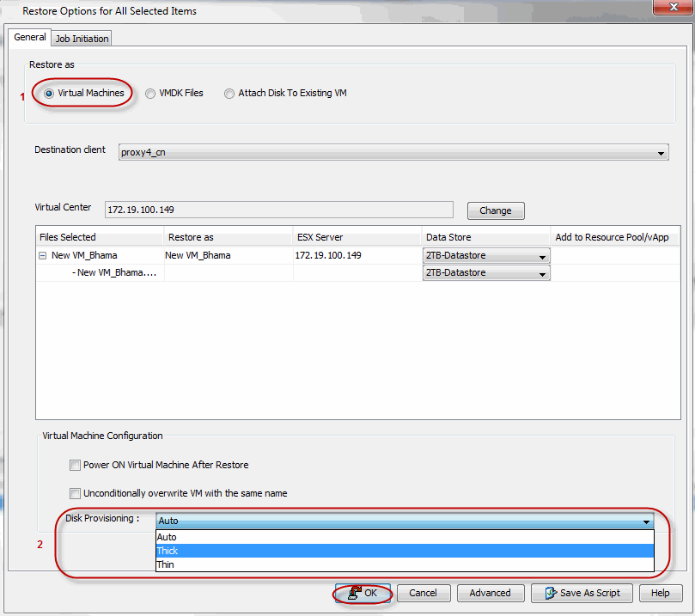
Task: Select the General tab
Action: click(x=30, y=37)
